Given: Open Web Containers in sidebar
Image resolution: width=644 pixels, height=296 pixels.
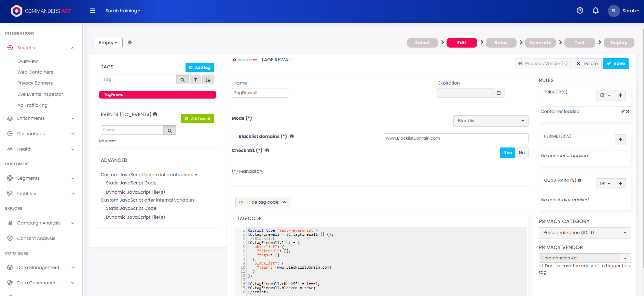Looking at the screenshot, I should (x=35, y=72).
